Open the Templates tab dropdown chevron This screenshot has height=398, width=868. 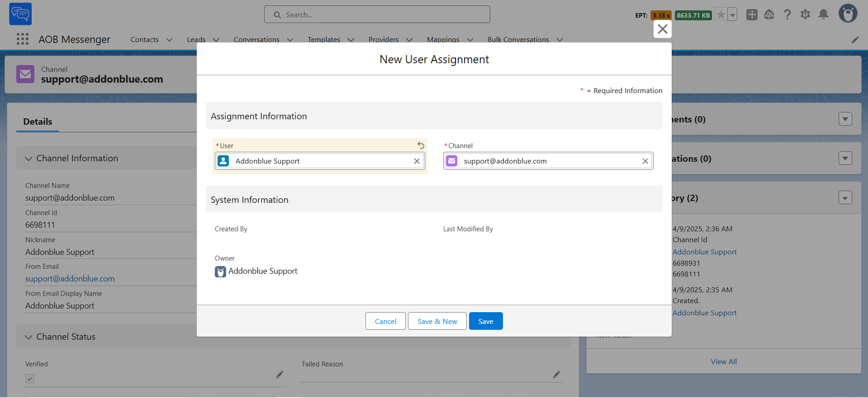(351, 40)
